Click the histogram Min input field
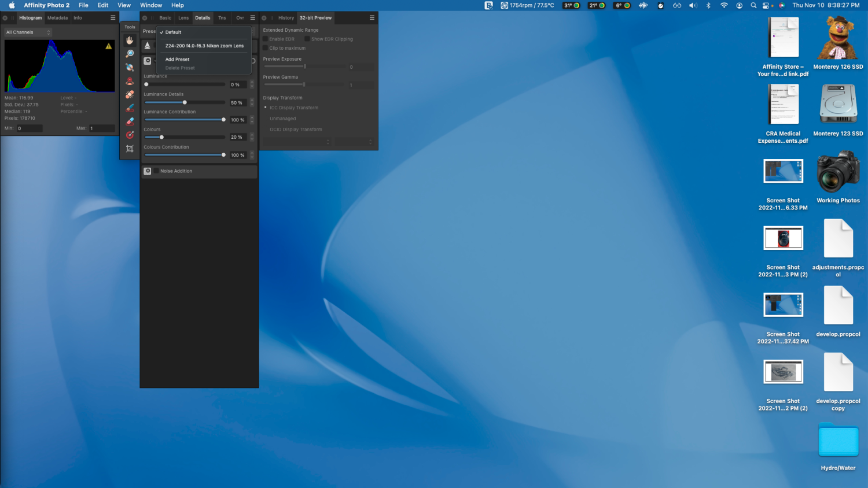Image resolution: width=868 pixels, height=488 pixels. [x=29, y=128]
